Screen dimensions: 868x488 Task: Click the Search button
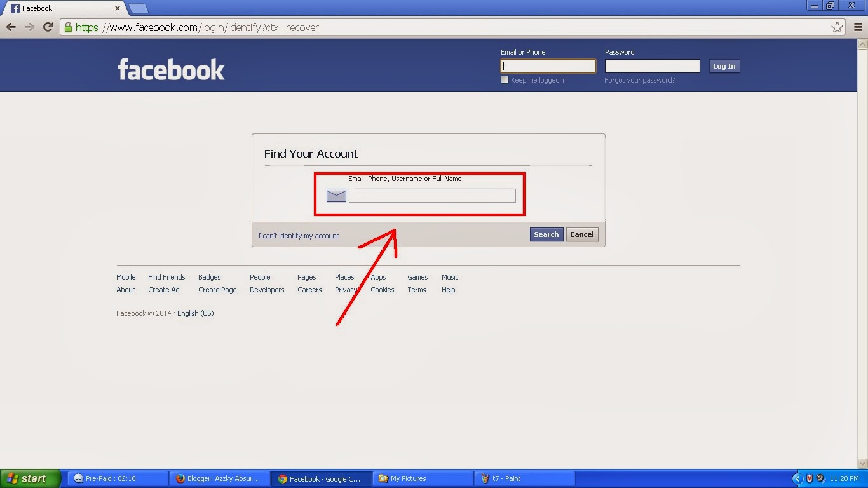pos(546,234)
